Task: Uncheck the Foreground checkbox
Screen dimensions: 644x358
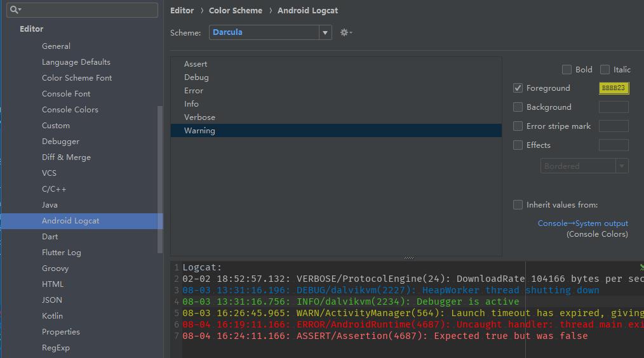Action: (x=518, y=88)
